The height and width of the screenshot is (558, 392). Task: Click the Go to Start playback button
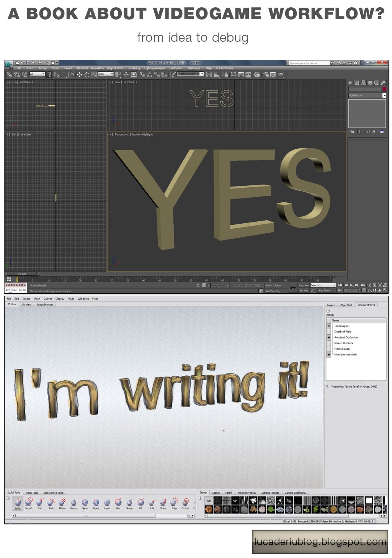click(x=340, y=285)
